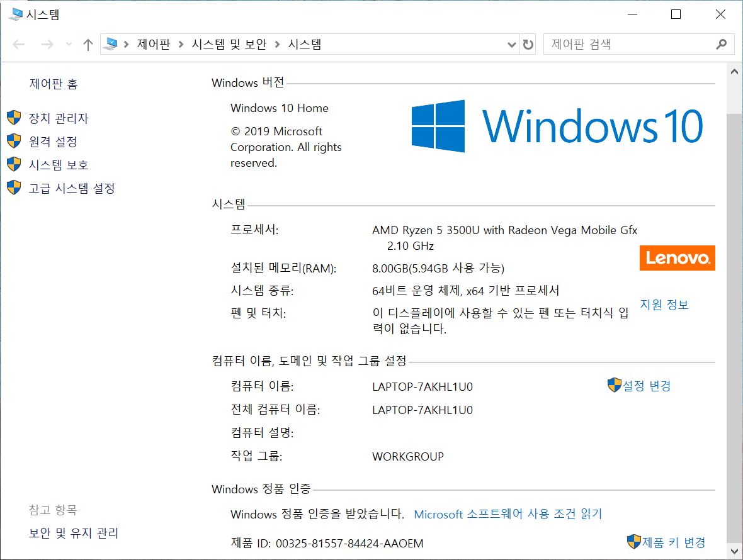Screen dimensions: 743x560
Task: Select 시스템 및 보안 breadcrumb
Action: click(229, 44)
